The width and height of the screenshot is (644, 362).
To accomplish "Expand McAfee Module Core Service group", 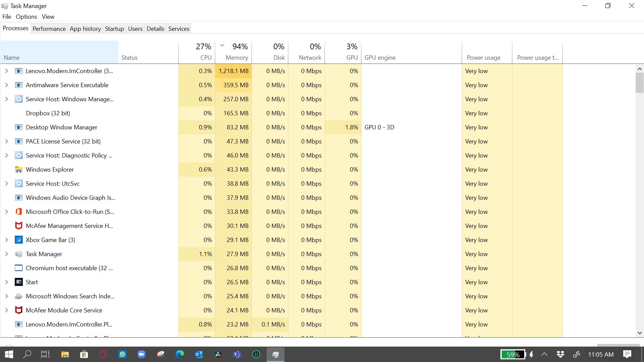I will 6,310.
